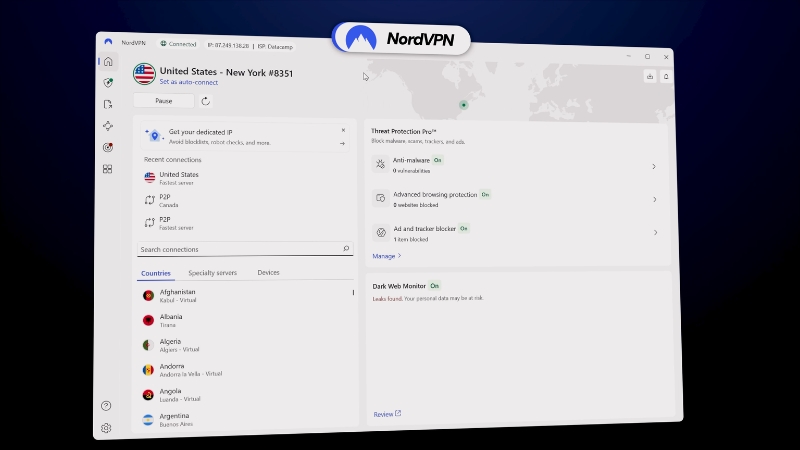Open the Home tab in sidebar
The height and width of the screenshot is (450, 800).
[x=108, y=62]
